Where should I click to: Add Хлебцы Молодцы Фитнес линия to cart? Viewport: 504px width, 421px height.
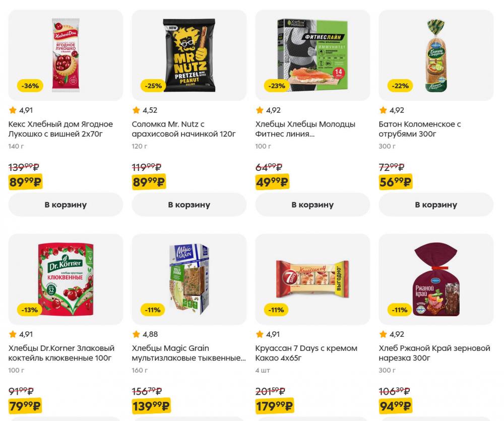(312, 205)
